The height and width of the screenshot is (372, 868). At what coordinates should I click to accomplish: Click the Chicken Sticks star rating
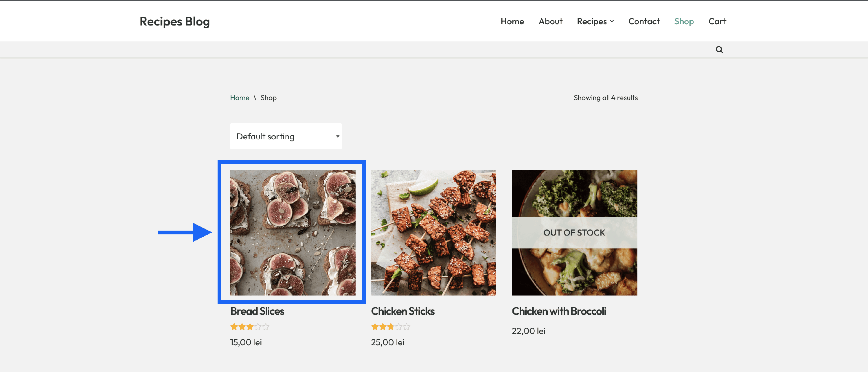[390, 327]
